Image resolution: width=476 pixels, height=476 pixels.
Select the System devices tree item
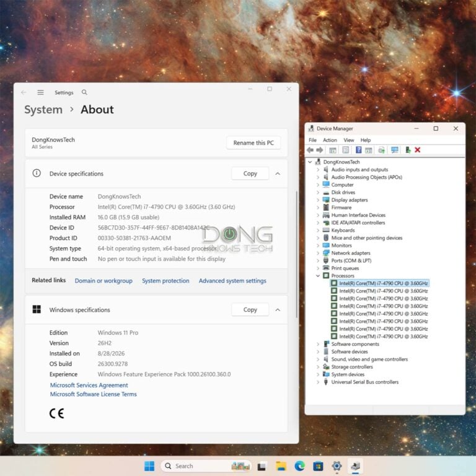[x=348, y=374]
